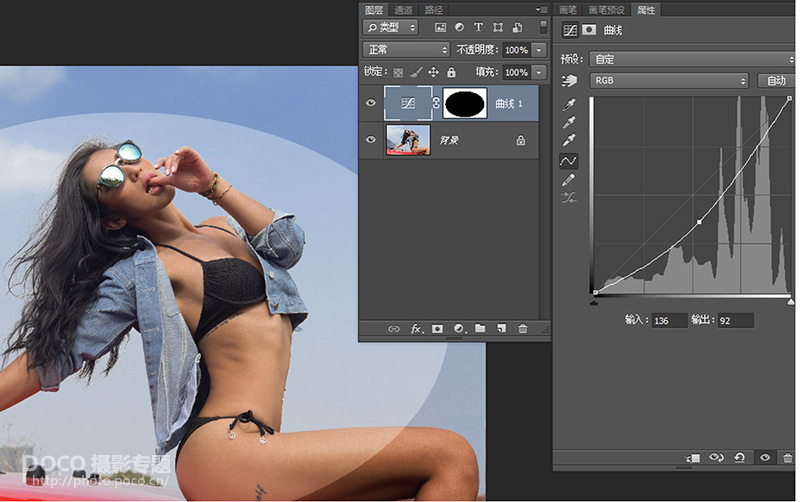Image resolution: width=800 pixels, height=502 pixels.
Task: Click the white point slider under curve graph
Action: (791, 302)
